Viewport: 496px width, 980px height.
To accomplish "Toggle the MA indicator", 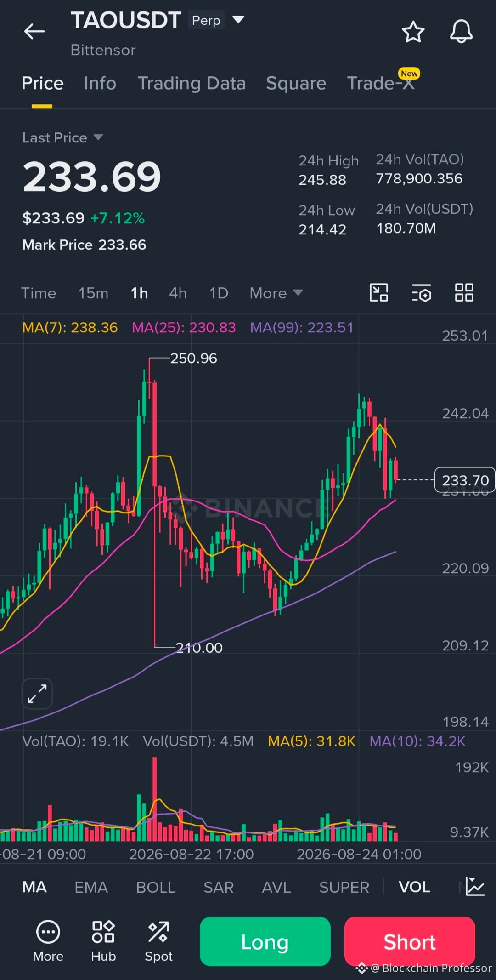I will 34,887.
